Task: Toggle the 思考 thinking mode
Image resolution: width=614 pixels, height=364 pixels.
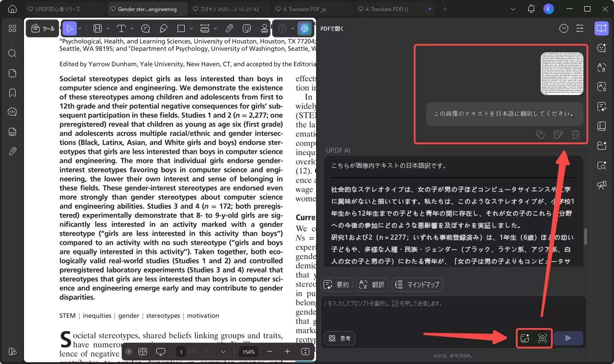Action: click(339, 338)
